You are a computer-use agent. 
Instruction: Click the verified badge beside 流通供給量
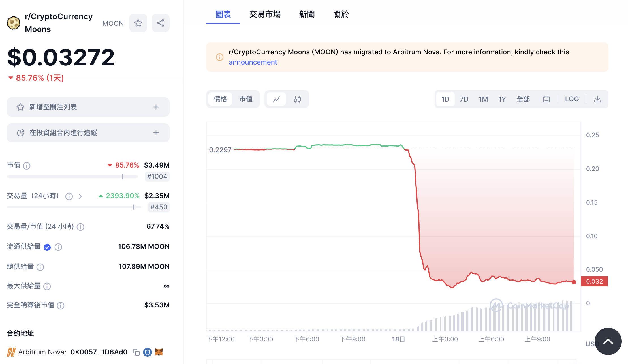[x=47, y=247]
